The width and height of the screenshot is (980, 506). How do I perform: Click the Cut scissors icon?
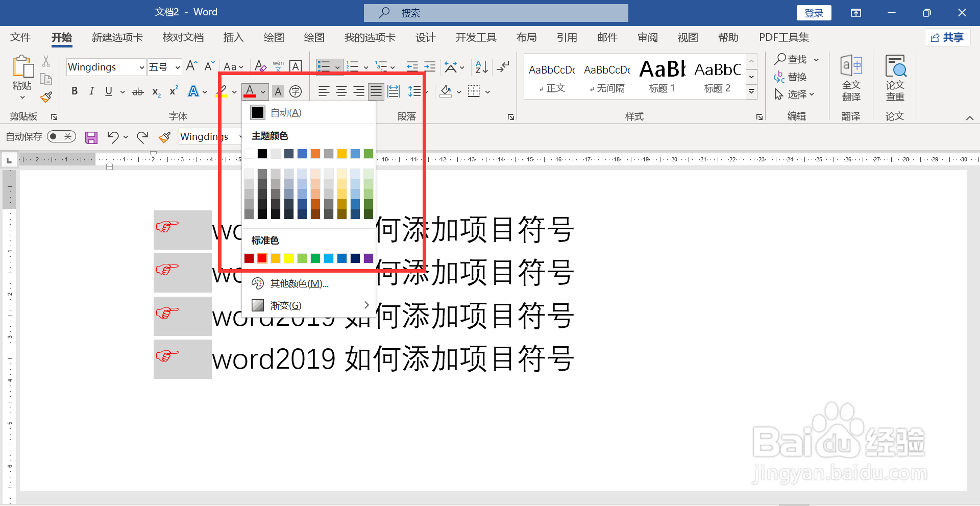tap(46, 61)
